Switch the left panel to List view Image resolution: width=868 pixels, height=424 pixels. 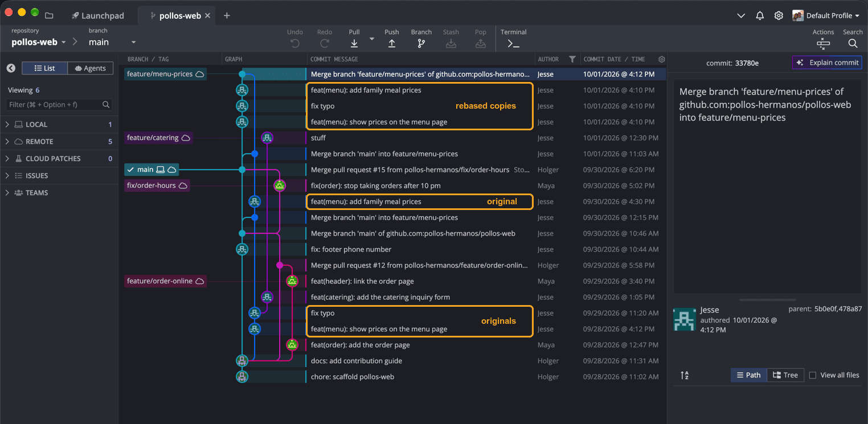44,68
